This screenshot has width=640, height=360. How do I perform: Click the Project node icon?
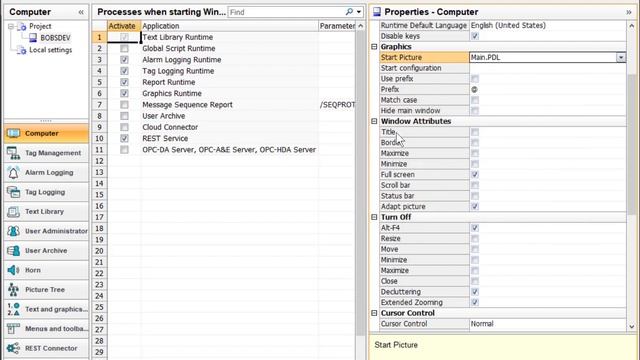click(22, 27)
